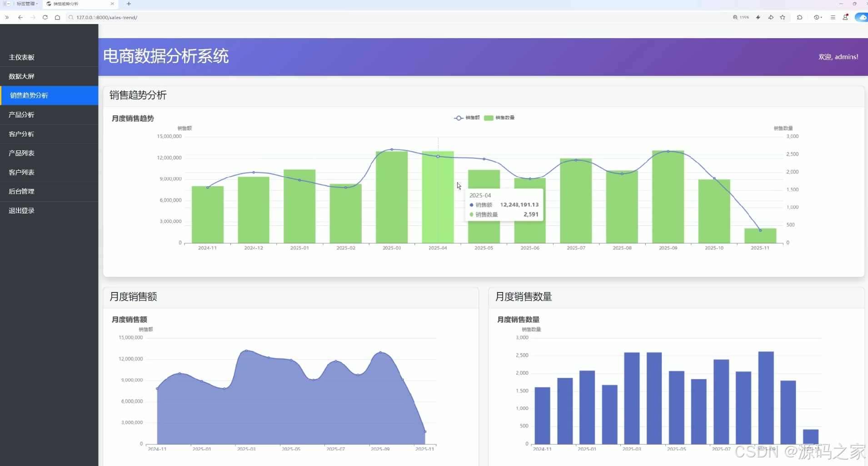
Task: Open 数据大屏 in the sidebar
Action: pos(49,76)
